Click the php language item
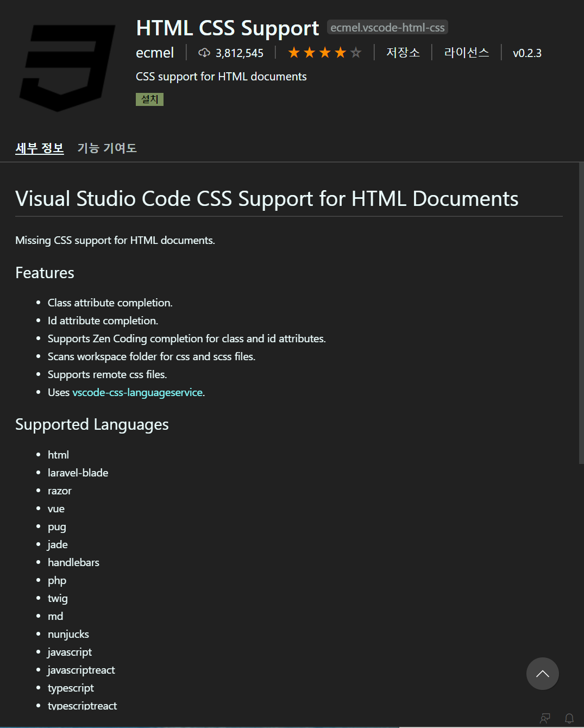This screenshot has height=728, width=584. 57,580
